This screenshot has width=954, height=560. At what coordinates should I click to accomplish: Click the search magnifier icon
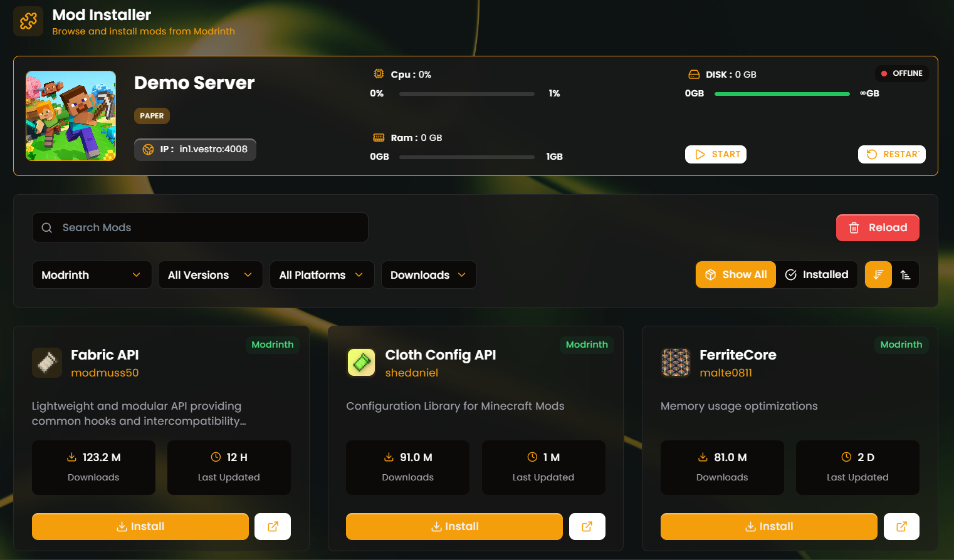coord(47,227)
